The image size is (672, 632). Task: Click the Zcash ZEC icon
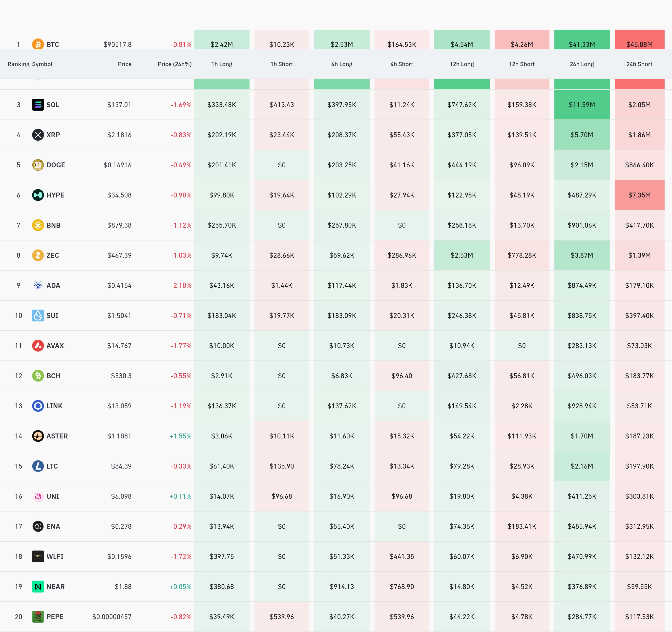(x=38, y=255)
